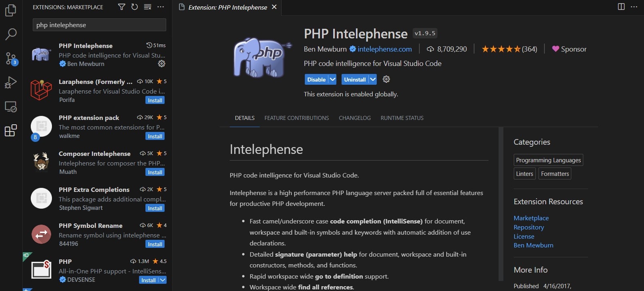Uninstall the PHP Intelephense extension
This screenshot has height=291, width=644.
(x=355, y=80)
